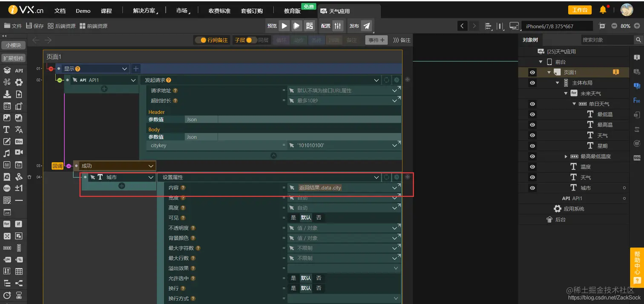
Task: Click the notification bell icon
Action: pyautogui.click(x=603, y=10)
